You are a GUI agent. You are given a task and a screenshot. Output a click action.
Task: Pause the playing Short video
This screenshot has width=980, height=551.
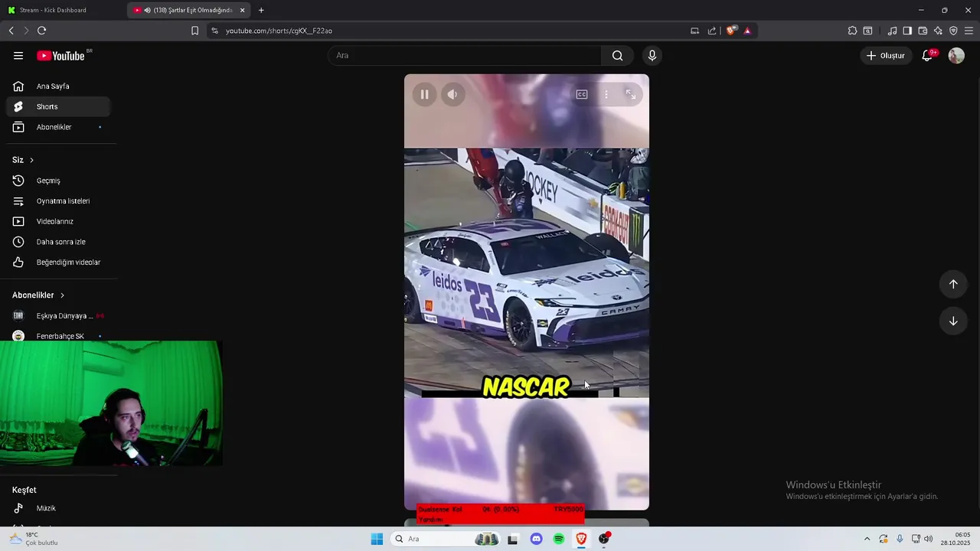[424, 94]
